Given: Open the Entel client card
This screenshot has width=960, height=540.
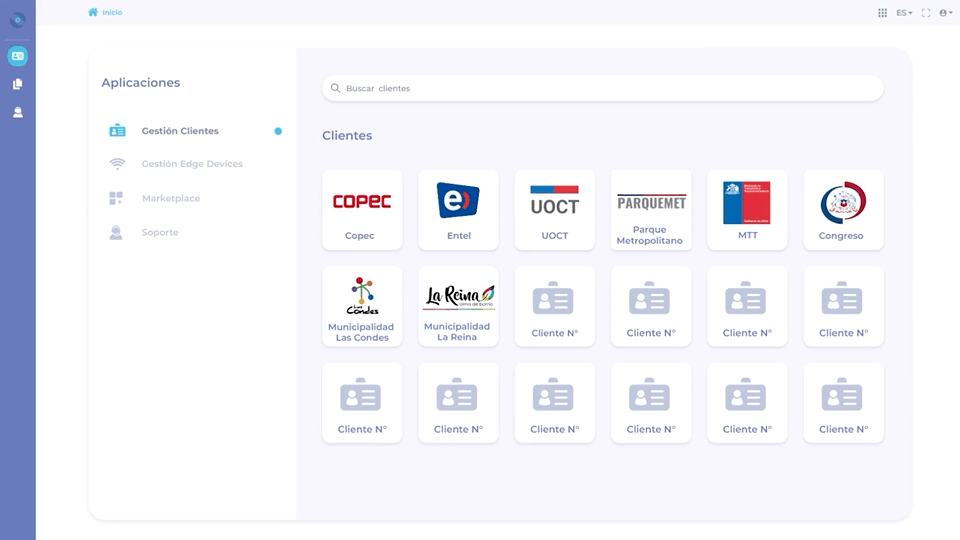Looking at the screenshot, I should click(459, 210).
